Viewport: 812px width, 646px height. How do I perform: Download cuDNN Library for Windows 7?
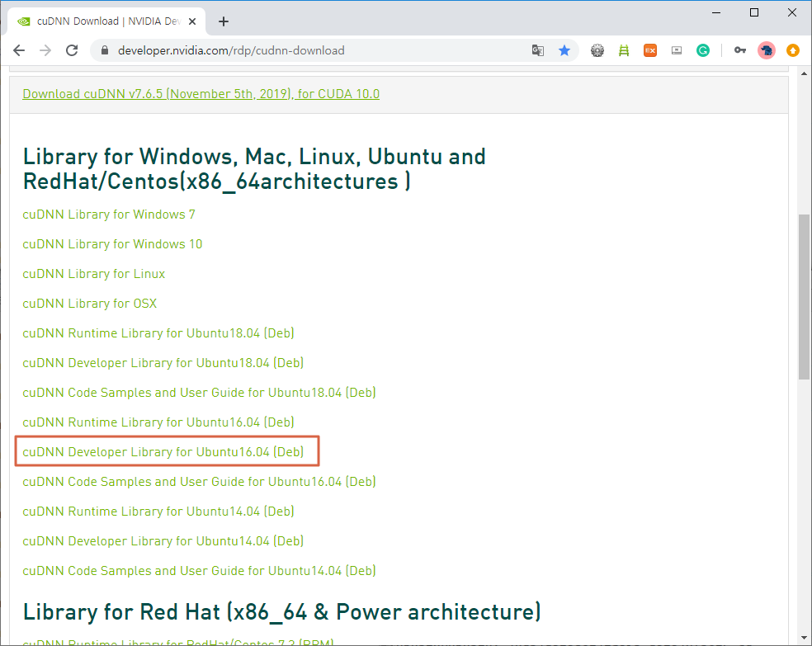(109, 215)
